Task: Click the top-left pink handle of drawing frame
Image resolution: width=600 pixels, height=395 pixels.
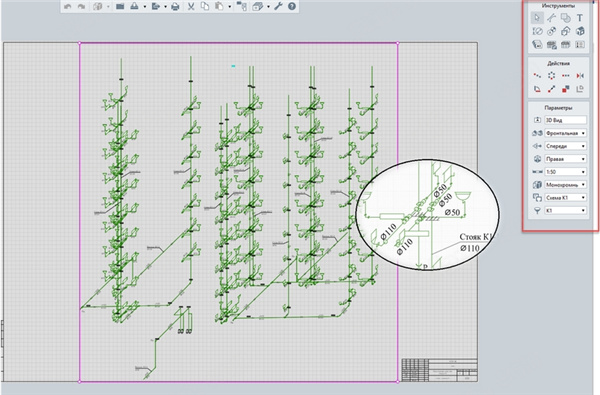Action: click(80, 43)
